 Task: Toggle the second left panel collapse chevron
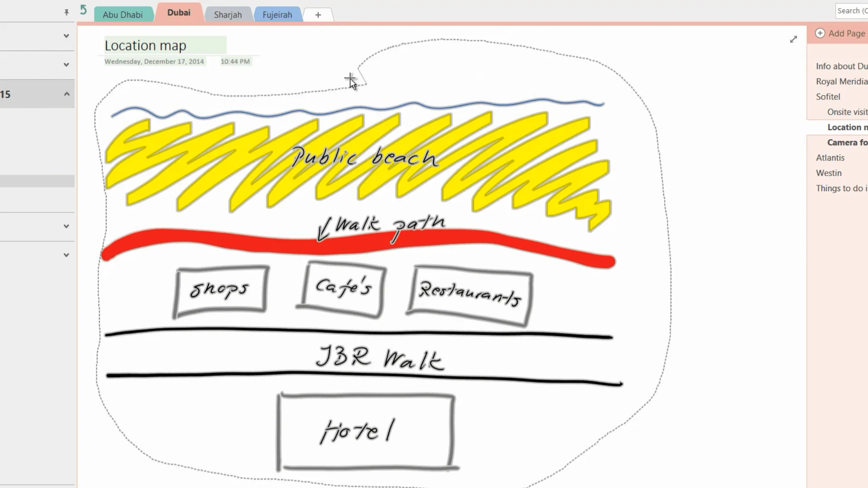pyautogui.click(x=66, y=64)
